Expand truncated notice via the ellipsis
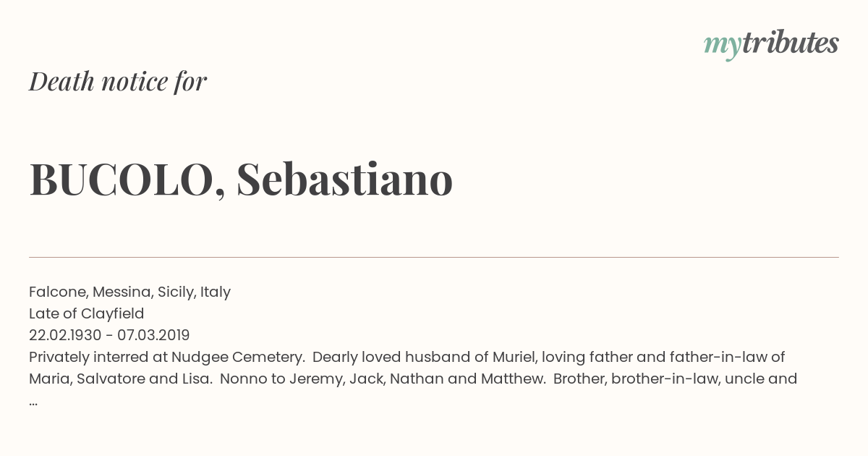 pos(33,402)
